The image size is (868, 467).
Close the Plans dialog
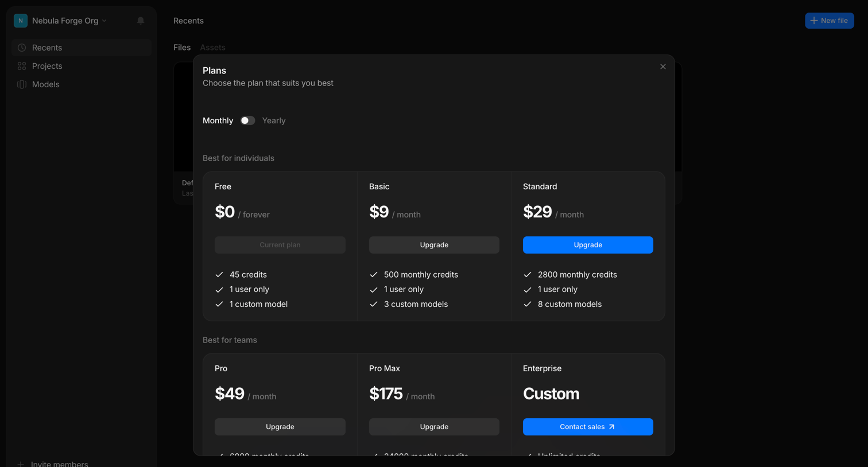(x=663, y=67)
